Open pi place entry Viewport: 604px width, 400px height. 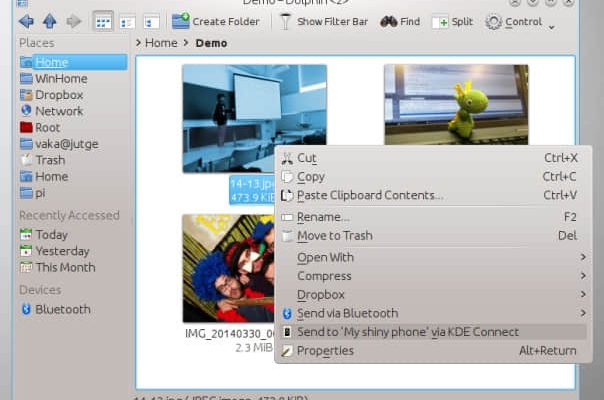[32, 193]
